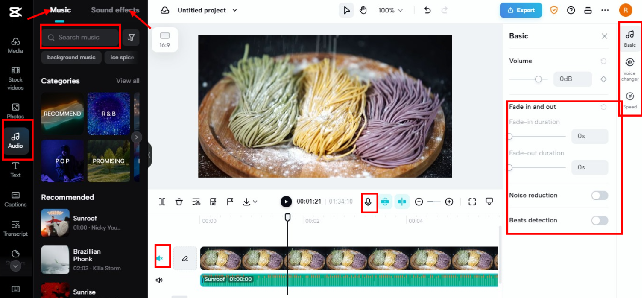Image resolution: width=644 pixels, height=298 pixels.
Task: Expand the download options chevron
Action: (255, 201)
